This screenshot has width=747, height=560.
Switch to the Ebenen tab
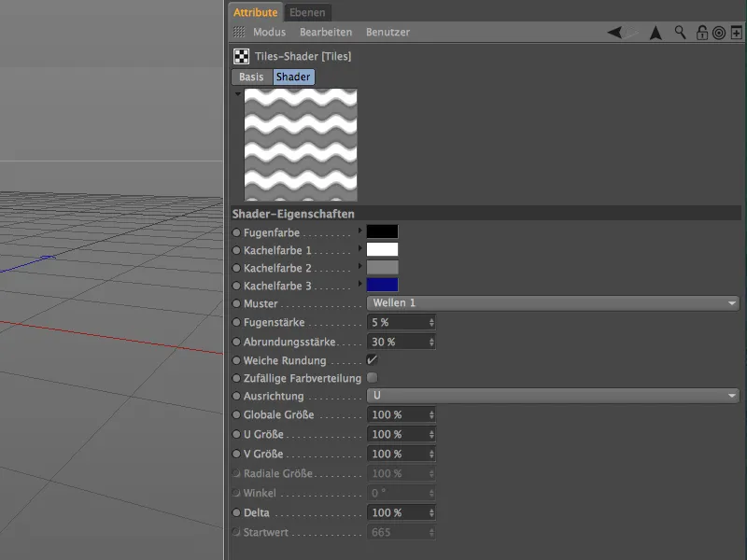tap(307, 12)
